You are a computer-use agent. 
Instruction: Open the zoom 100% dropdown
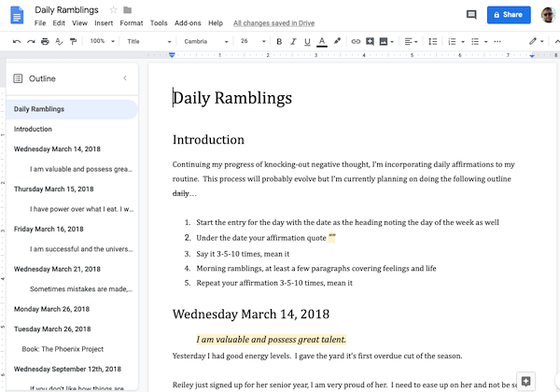(101, 41)
